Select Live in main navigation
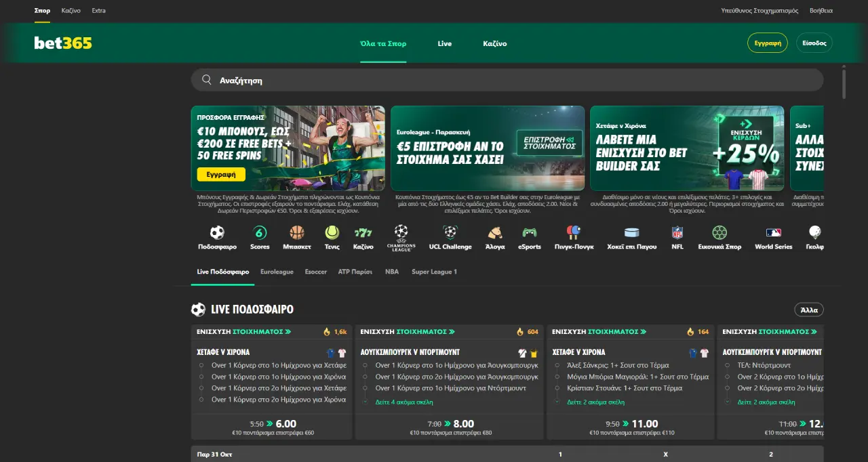This screenshot has width=868, height=462. [x=445, y=43]
